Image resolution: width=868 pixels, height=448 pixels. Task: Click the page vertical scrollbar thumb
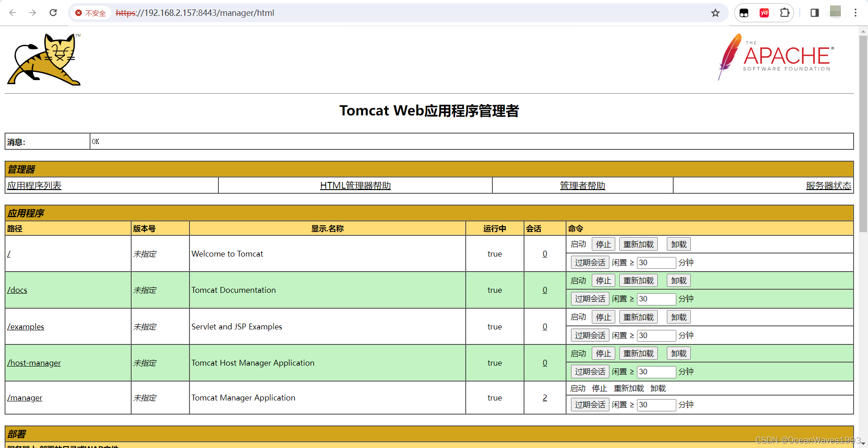(x=863, y=133)
